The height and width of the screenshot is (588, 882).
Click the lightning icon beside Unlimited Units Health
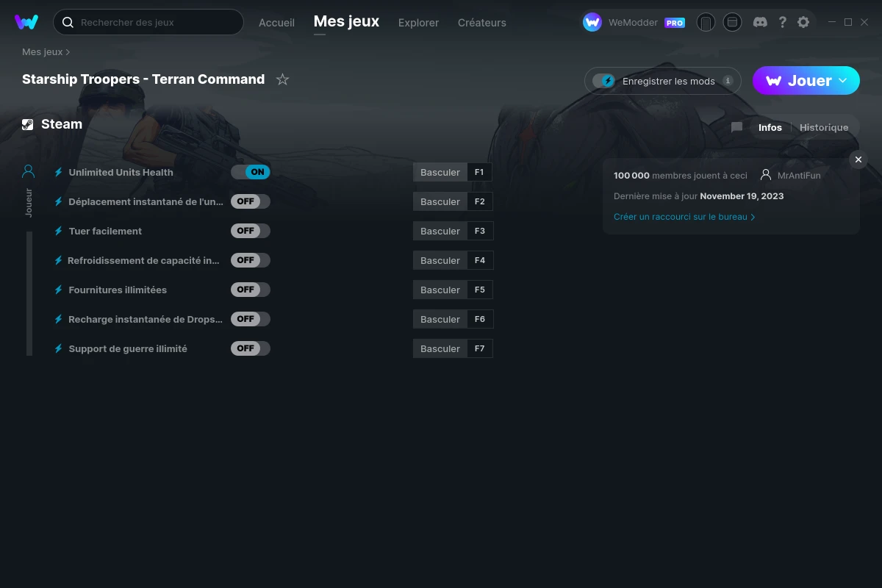tap(59, 172)
